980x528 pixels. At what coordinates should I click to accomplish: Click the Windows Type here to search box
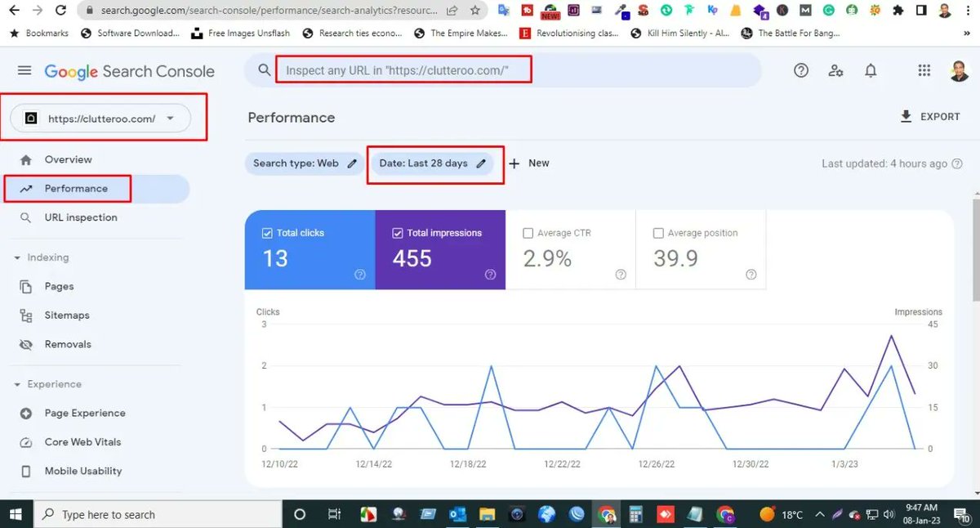pos(157,514)
